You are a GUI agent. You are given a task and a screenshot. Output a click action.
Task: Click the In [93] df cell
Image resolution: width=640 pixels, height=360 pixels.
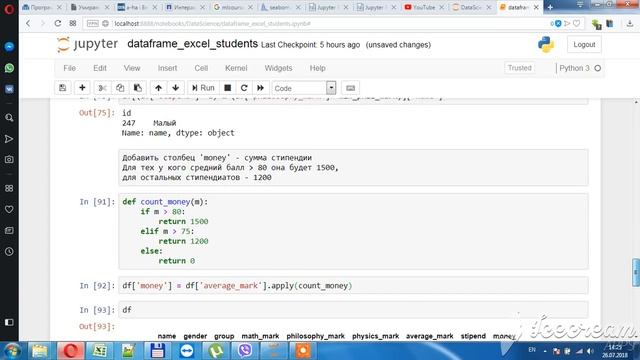tap(353, 310)
